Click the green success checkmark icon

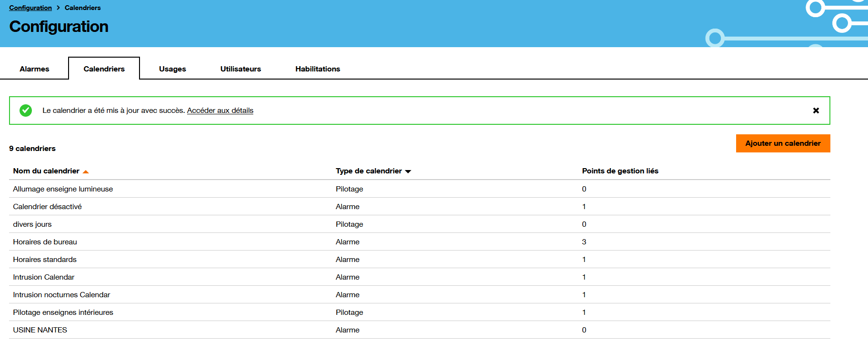click(x=26, y=111)
